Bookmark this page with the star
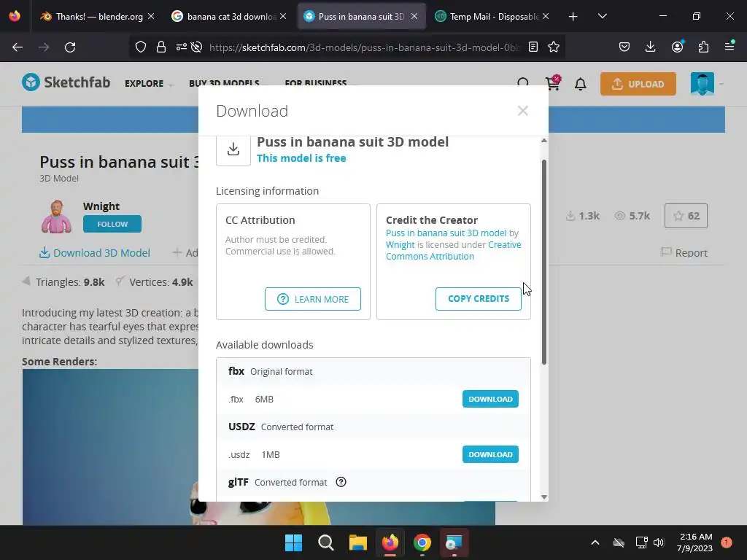This screenshot has height=560, width=747. click(x=554, y=47)
